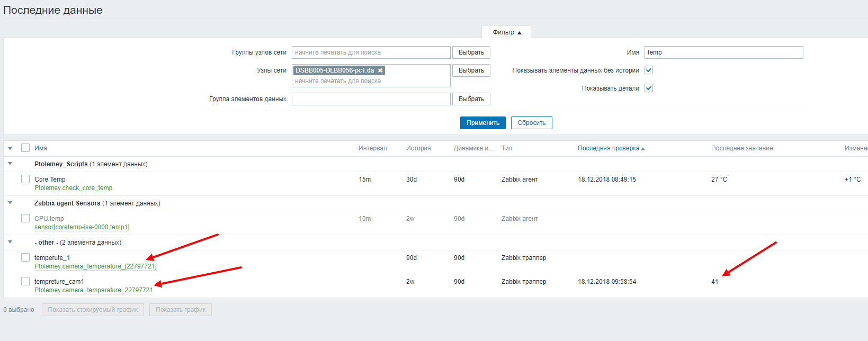Focus the Группа элементов данных field

(371, 99)
